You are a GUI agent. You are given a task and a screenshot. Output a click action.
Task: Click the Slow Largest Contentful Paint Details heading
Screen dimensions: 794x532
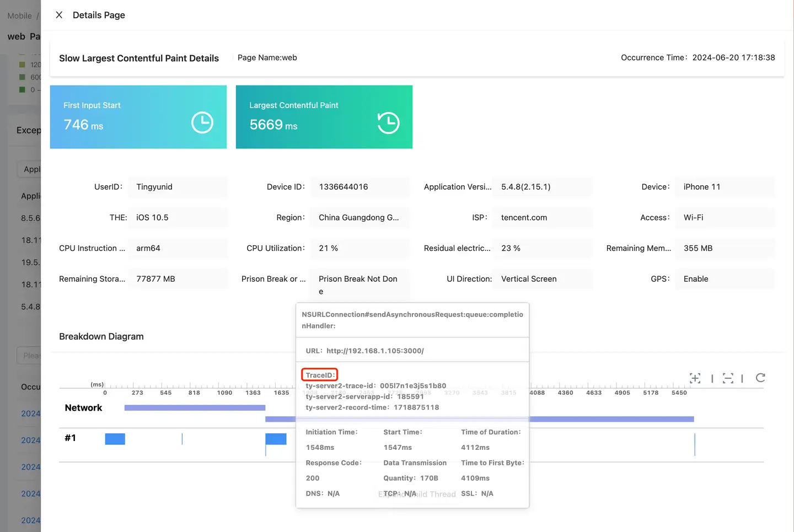pos(139,58)
